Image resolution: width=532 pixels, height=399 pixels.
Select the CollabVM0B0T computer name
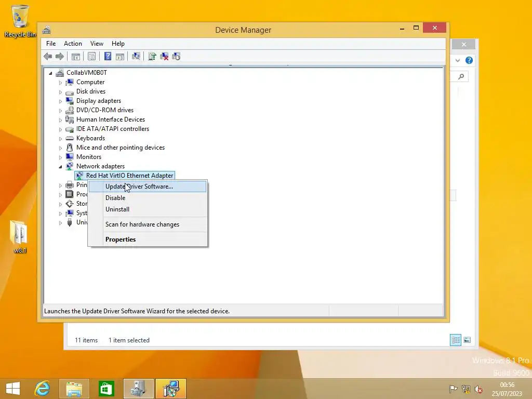tap(87, 73)
